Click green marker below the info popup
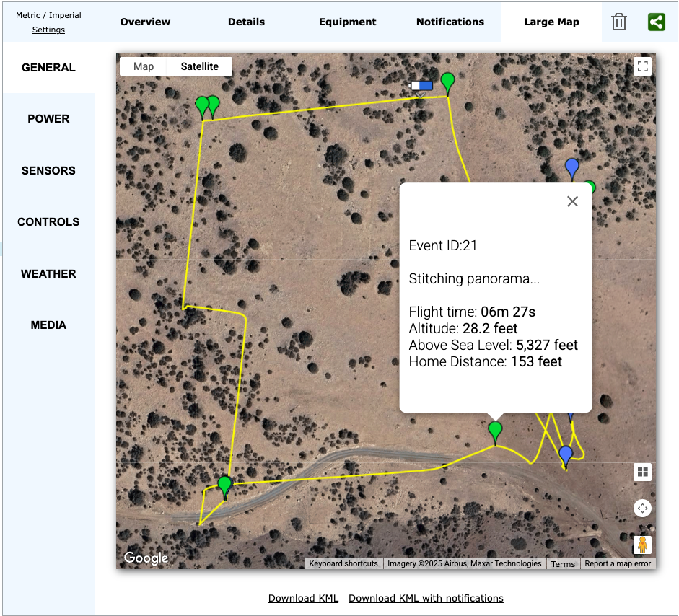 495,431
